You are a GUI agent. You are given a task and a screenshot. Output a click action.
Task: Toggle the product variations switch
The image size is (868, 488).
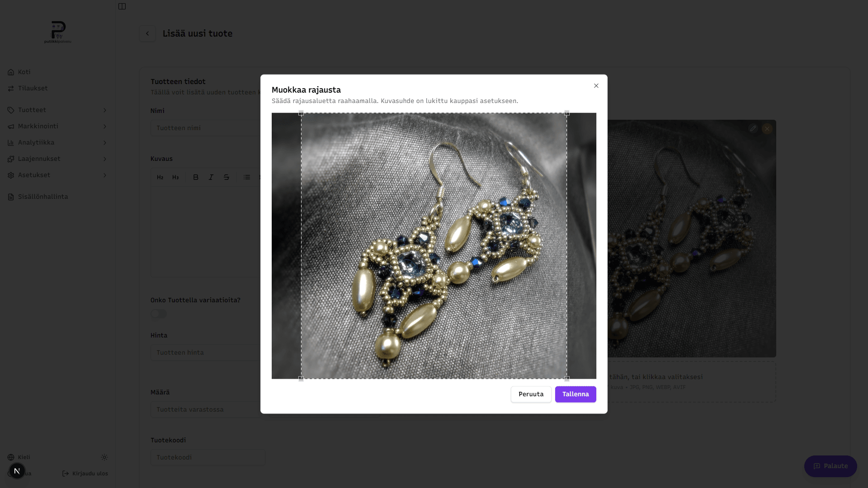(159, 314)
